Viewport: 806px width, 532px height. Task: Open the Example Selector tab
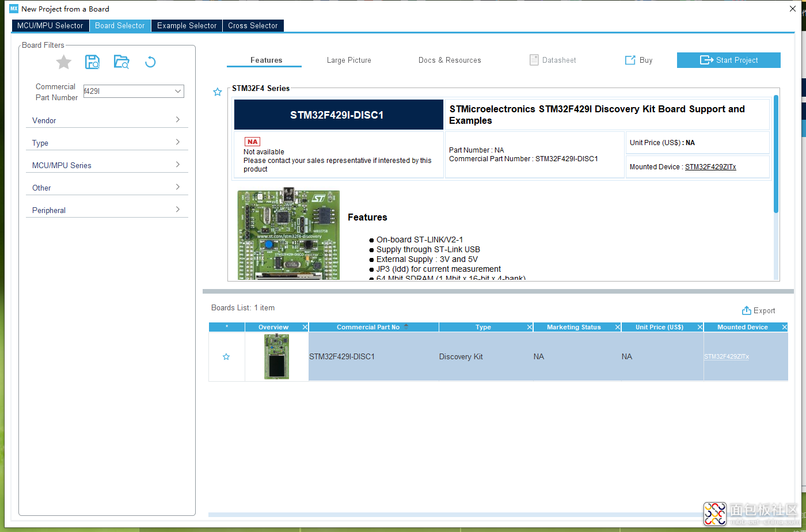pyautogui.click(x=187, y=25)
